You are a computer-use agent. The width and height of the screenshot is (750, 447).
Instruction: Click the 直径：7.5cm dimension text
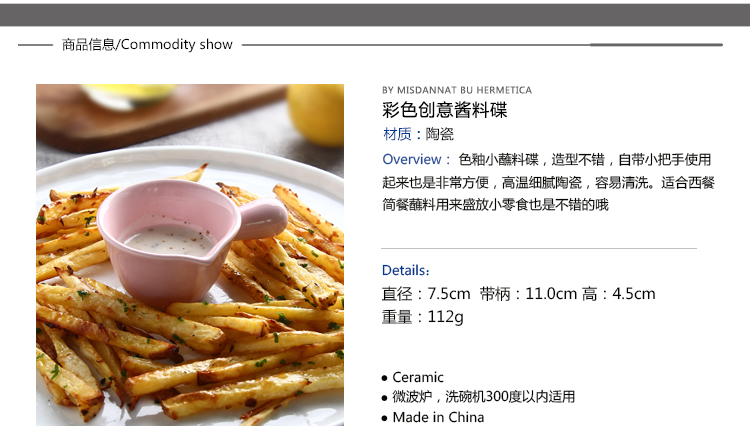coord(426,294)
